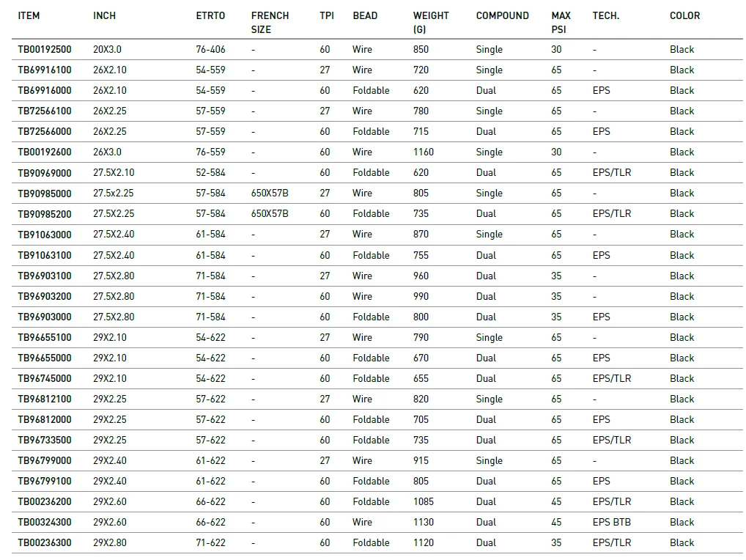
Task: Select item number TB69916000
Action: 45,90
